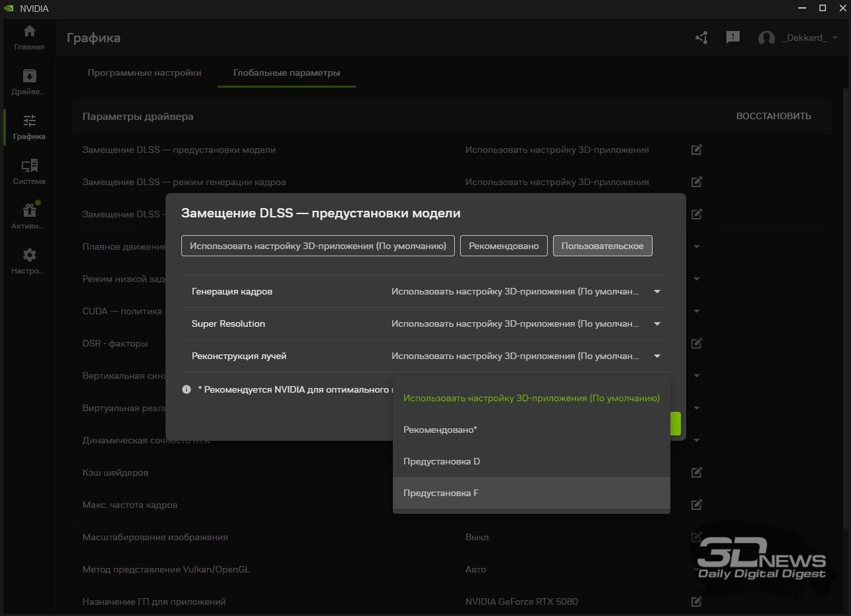Pick Предустановка F from the list
This screenshot has height=616, width=851.
[x=531, y=493]
